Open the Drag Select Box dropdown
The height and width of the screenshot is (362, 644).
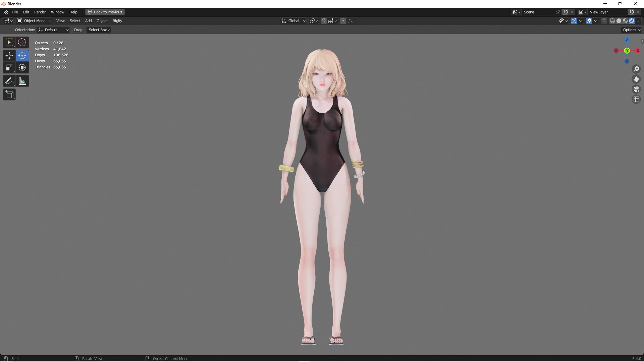pos(99,30)
